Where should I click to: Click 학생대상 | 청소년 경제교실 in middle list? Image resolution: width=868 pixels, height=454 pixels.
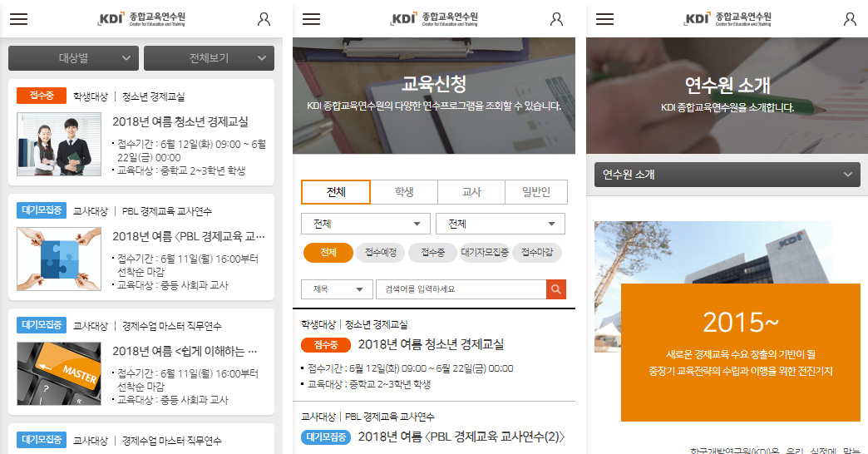pos(354,324)
